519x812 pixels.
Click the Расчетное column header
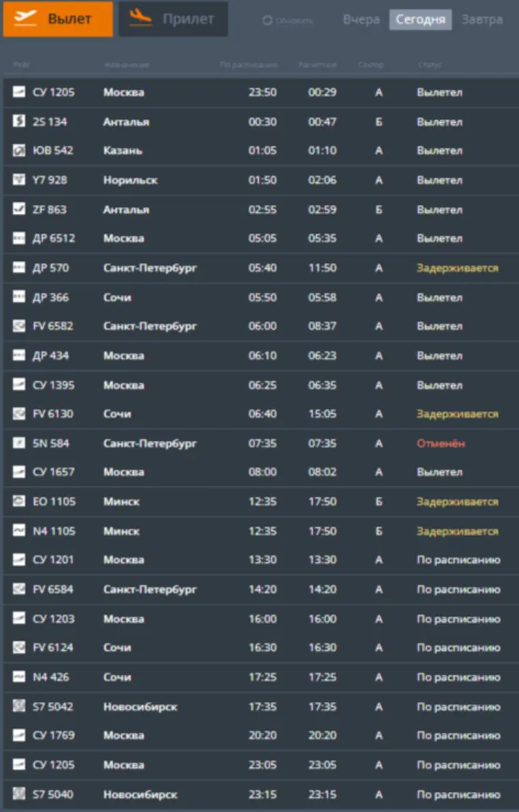tap(318, 65)
